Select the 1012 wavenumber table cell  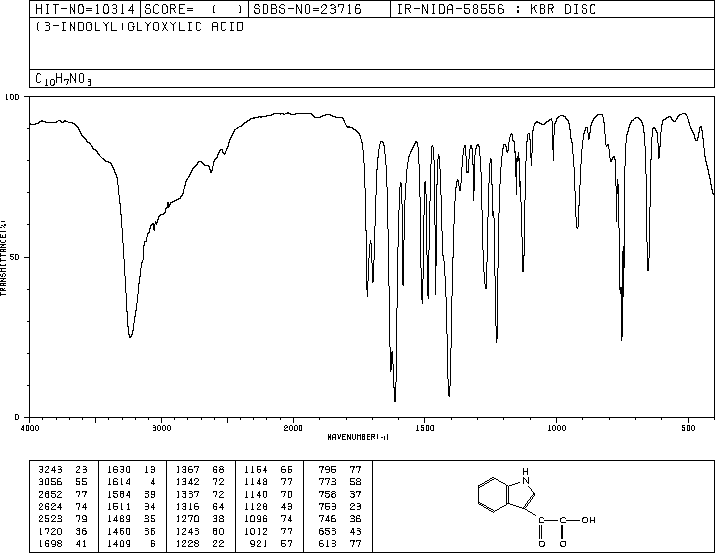[256, 531]
